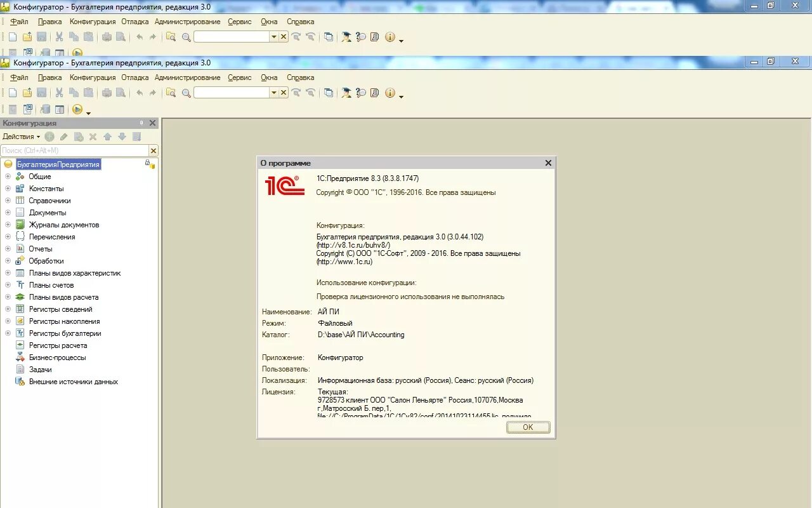This screenshot has height=508, width=812.
Task: Close the Конфигурация panel
Action: point(152,123)
